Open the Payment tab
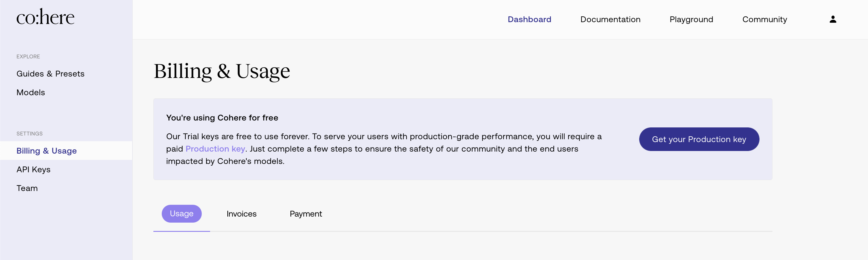 [x=306, y=214]
